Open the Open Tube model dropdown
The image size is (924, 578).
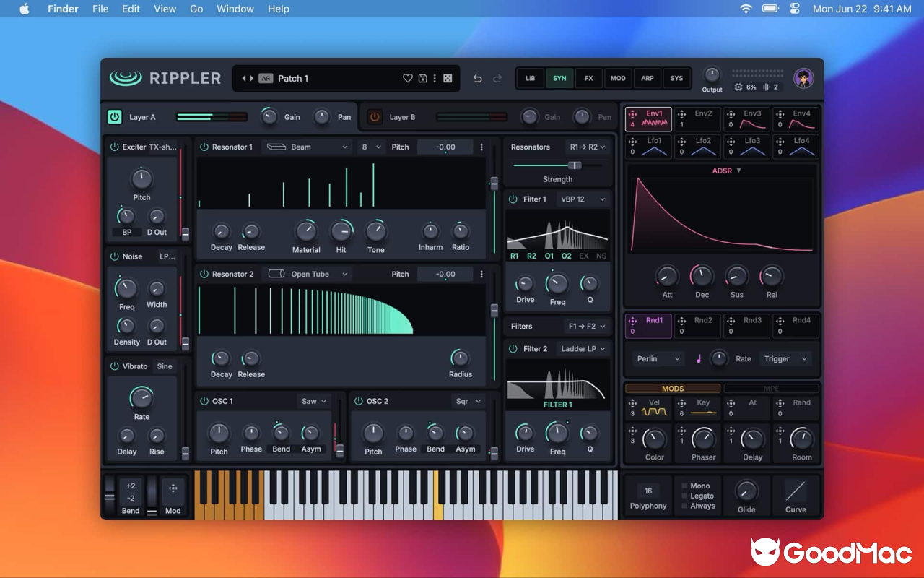tap(308, 274)
